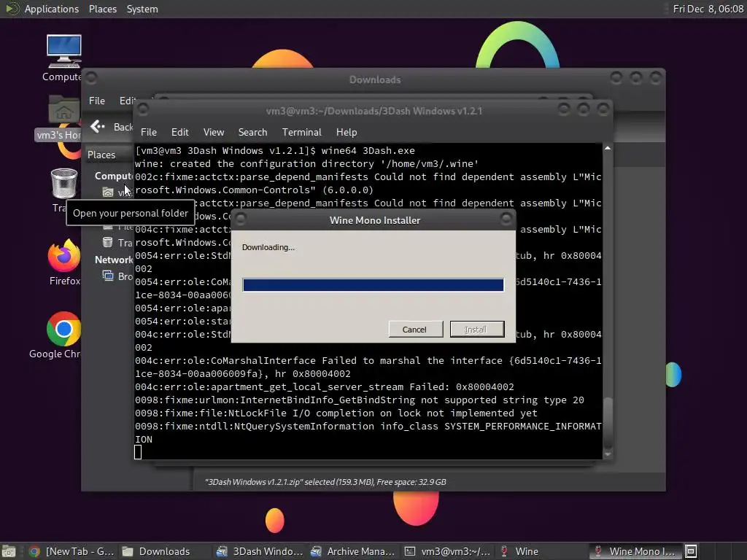
Task: Switch to 3Dash Windo... taskbar item
Action: click(260, 551)
